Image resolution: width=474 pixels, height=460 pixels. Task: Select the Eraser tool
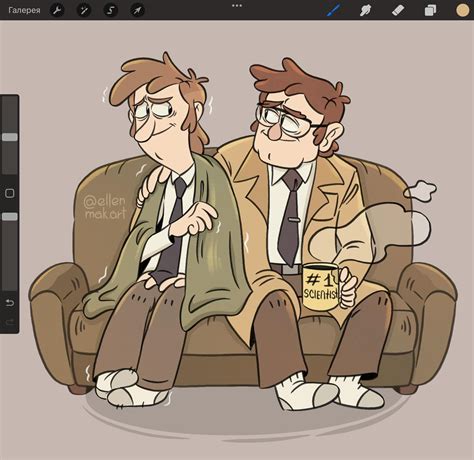tap(398, 10)
